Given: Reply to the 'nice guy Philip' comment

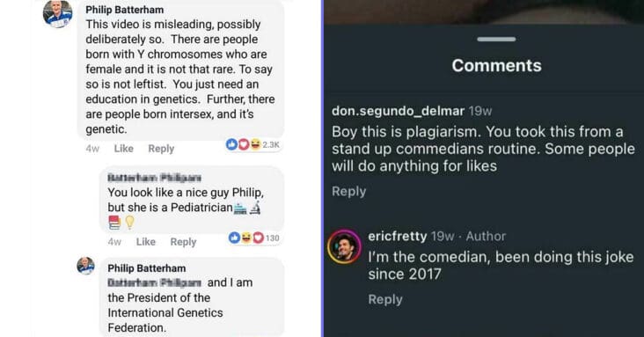Looking at the screenshot, I should click(183, 242).
